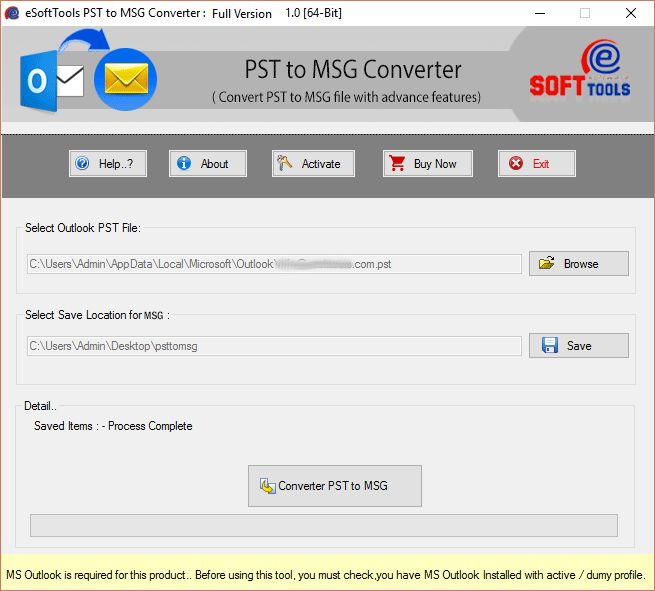The width and height of the screenshot is (655, 591).
Task: Click the question mark help icon
Action: tap(82, 163)
